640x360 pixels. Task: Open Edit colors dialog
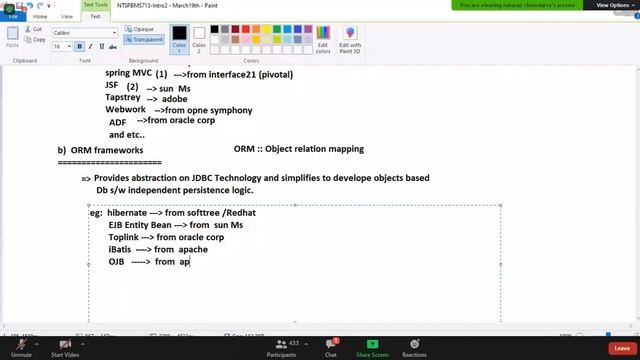(x=323, y=39)
